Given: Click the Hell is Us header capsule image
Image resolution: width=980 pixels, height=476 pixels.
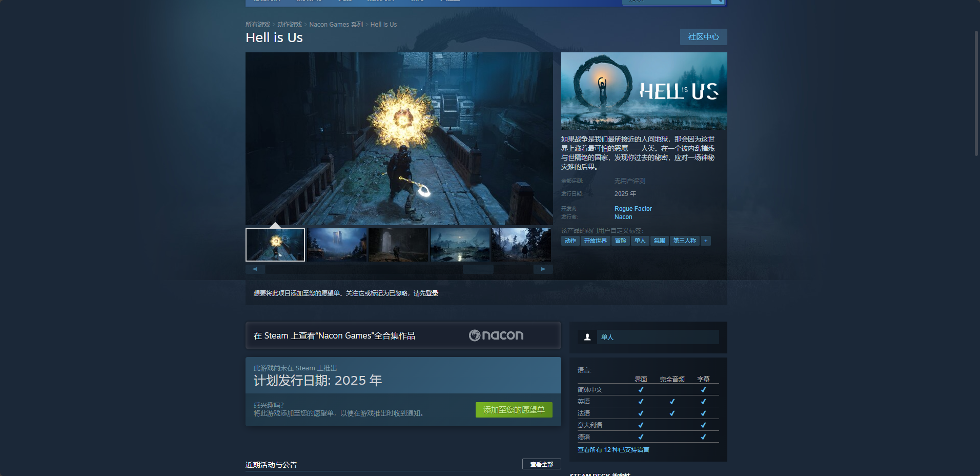Looking at the screenshot, I should click(644, 91).
